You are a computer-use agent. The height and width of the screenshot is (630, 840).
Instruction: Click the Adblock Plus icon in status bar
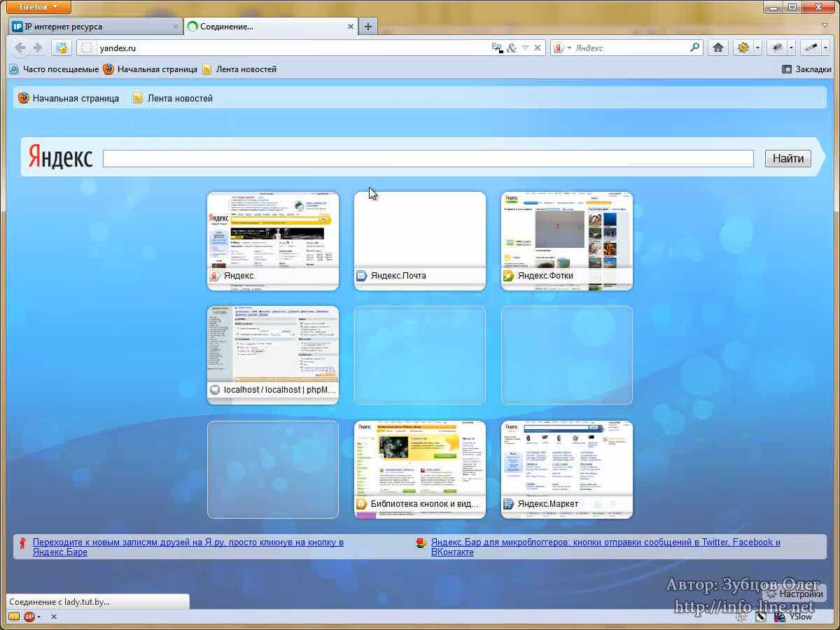pyautogui.click(x=29, y=617)
